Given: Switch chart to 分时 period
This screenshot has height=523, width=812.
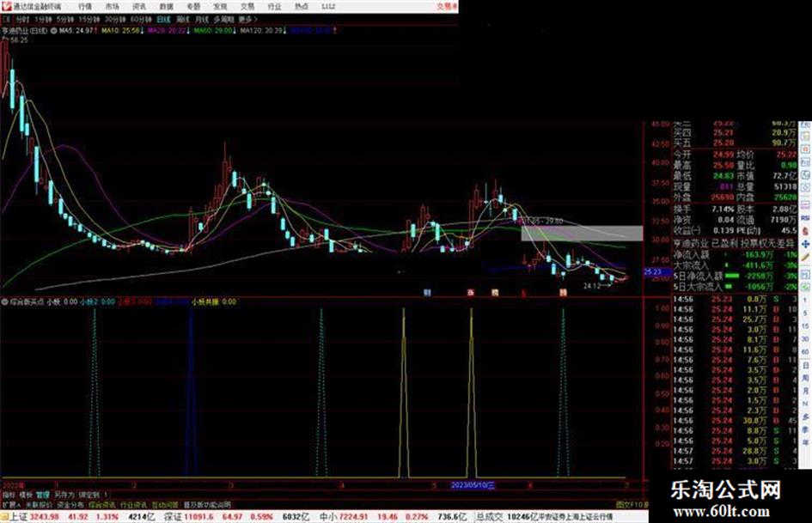Looking at the screenshot, I should click(22, 20).
